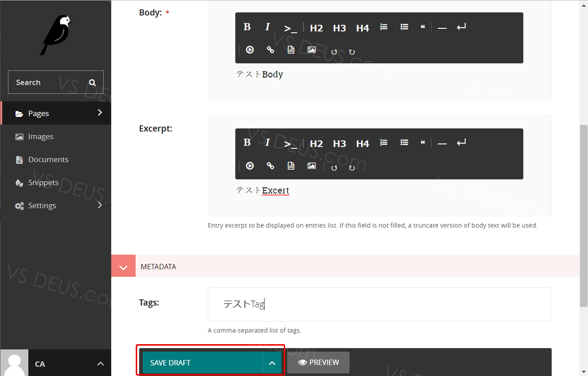
Task: Undo the last change in Body editor
Action: pyautogui.click(x=334, y=51)
